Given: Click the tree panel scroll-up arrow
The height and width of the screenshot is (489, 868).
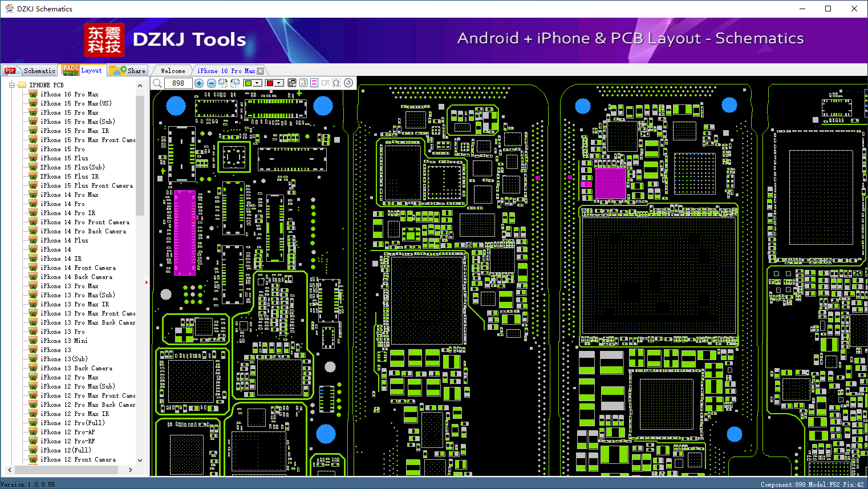Looking at the screenshot, I should pyautogui.click(x=140, y=86).
